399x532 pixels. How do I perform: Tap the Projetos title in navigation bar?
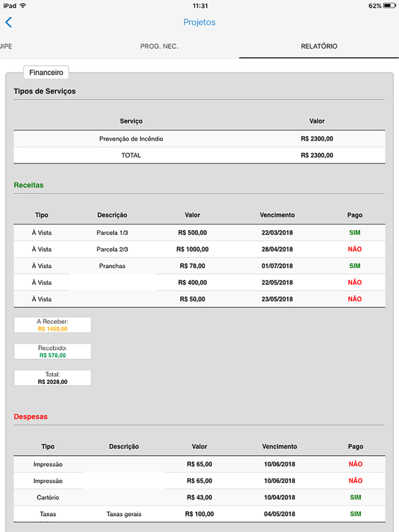pyautogui.click(x=199, y=22)
